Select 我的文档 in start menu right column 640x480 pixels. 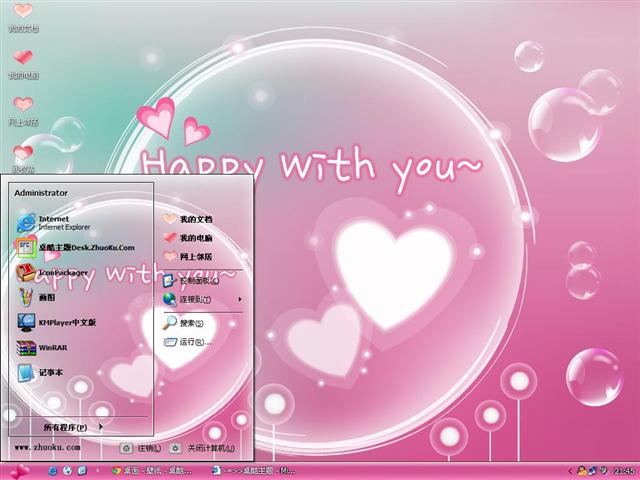coord(188,219)
